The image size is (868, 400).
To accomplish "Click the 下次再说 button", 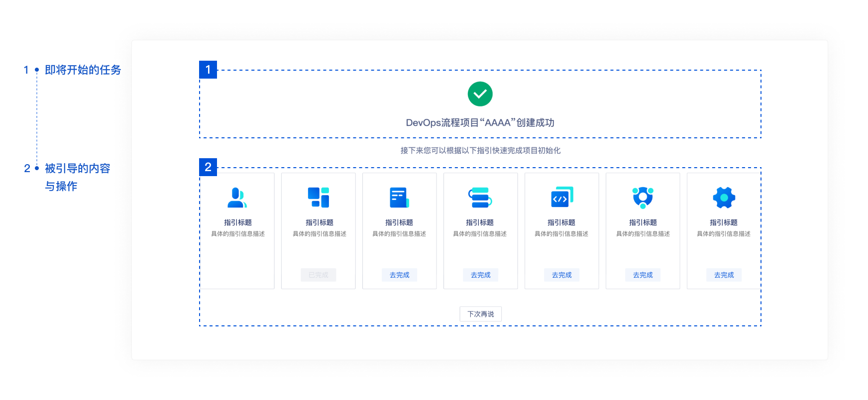I will tap(481, 314).
